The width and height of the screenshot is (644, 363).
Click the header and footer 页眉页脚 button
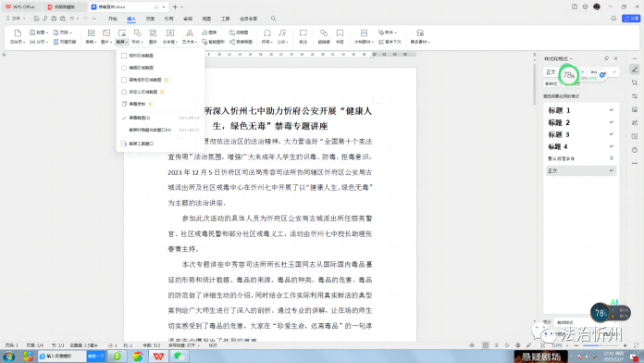[65, 42]
